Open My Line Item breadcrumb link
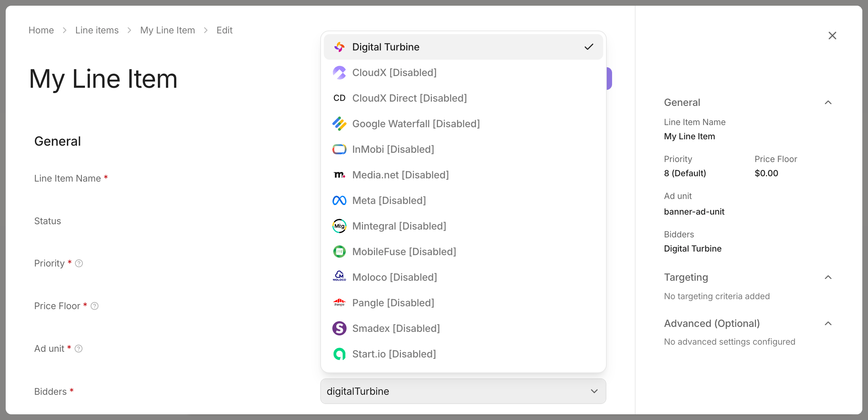Image resolution: width=868 pixels, height=420 pixels. click(x=168, y=30)
